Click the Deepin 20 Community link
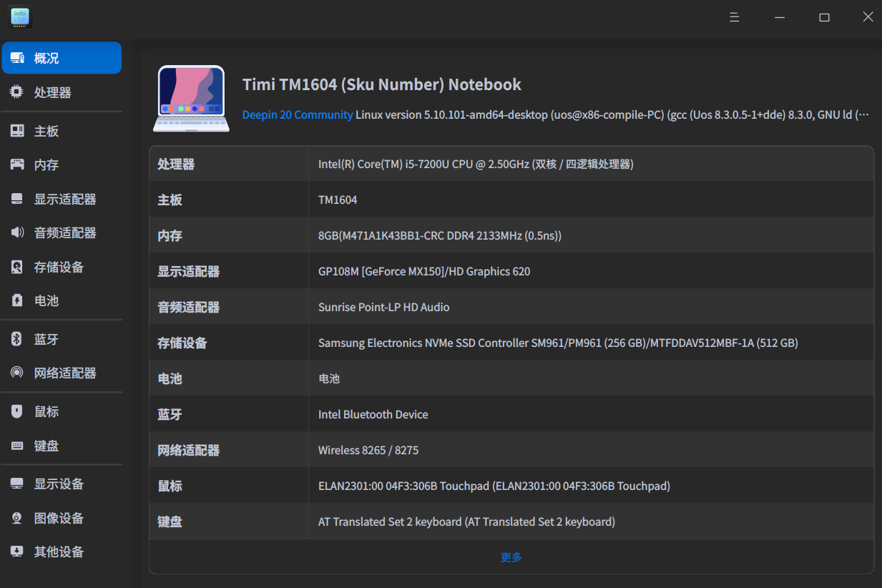 click(298, 114)
